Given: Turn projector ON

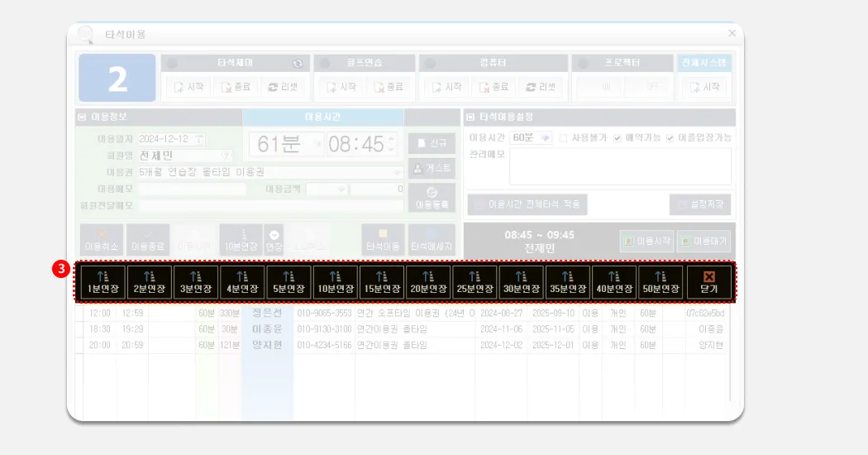Looking at the screenshot, I should point(599,87).
